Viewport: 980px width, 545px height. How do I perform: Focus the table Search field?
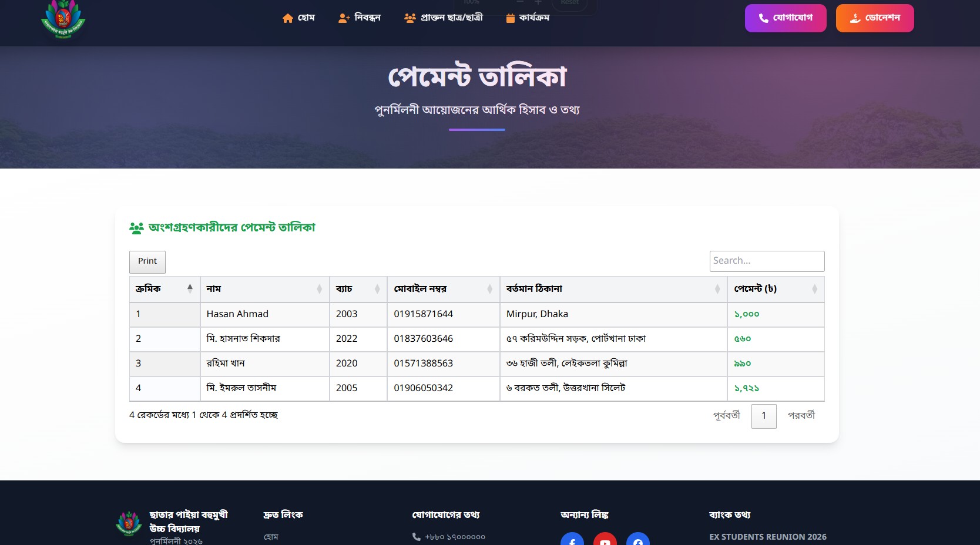tap(766, 261)
